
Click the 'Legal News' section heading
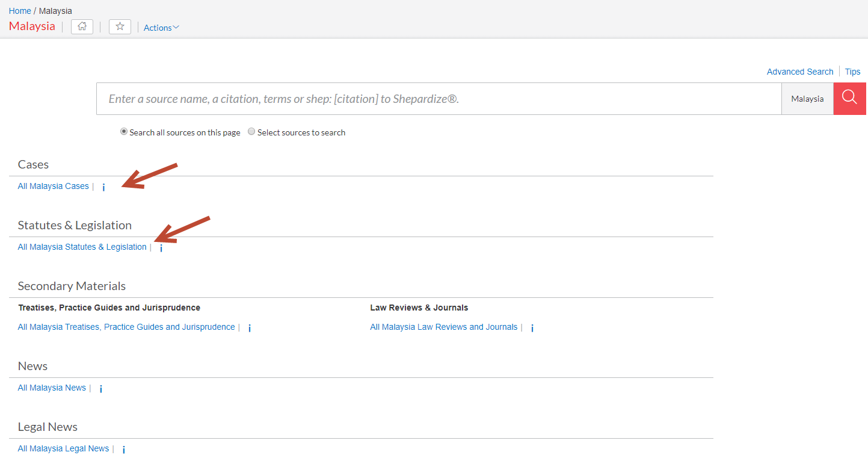coord(48,427)
